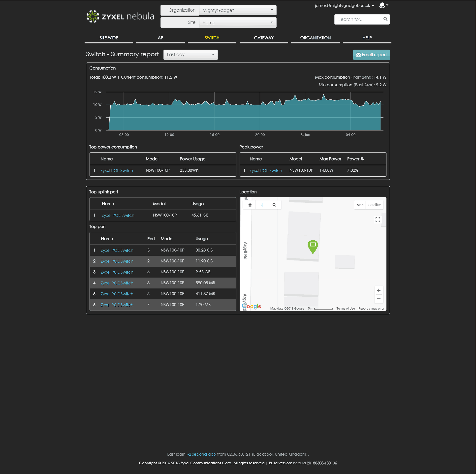Expand the Last day time range dropdown
The image size is (476, 474).
click(190, 55)
